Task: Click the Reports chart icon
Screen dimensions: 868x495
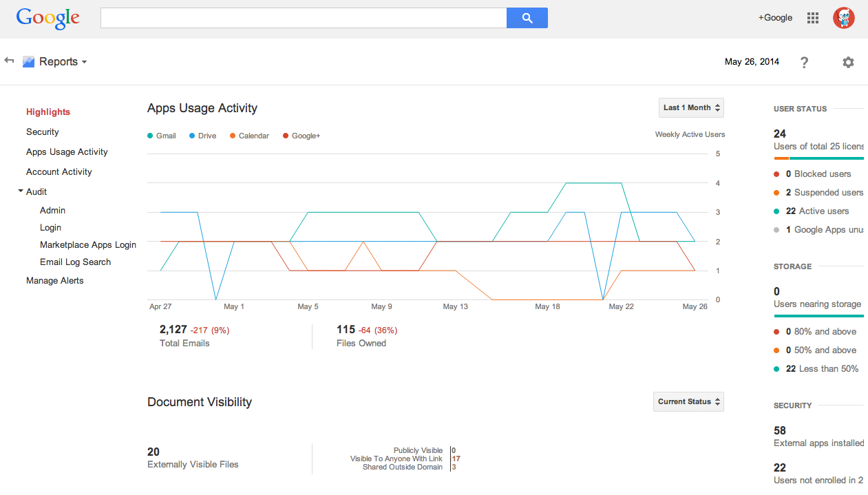Action: point(28,62)
